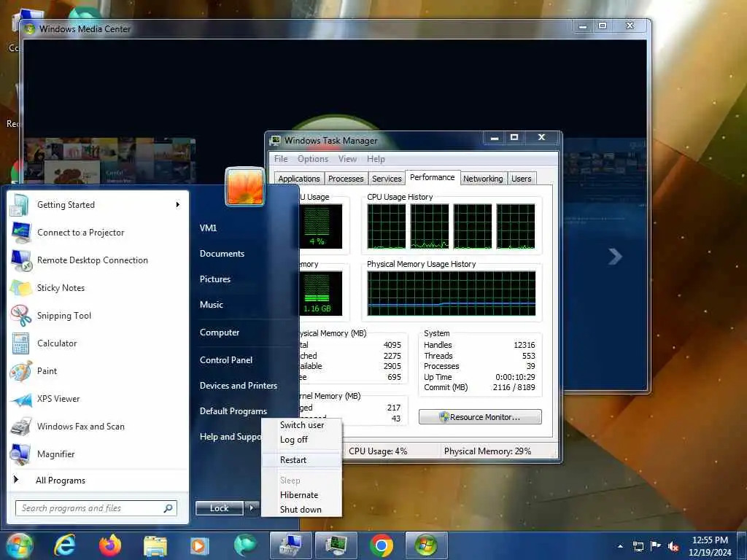This screenshot has width=747, height=560.
Task: Expand Getting Started submenu arrow
Action: (178, 205)
